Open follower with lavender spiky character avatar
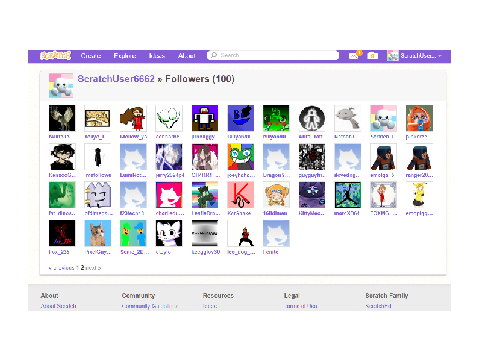 pos(97,195)
